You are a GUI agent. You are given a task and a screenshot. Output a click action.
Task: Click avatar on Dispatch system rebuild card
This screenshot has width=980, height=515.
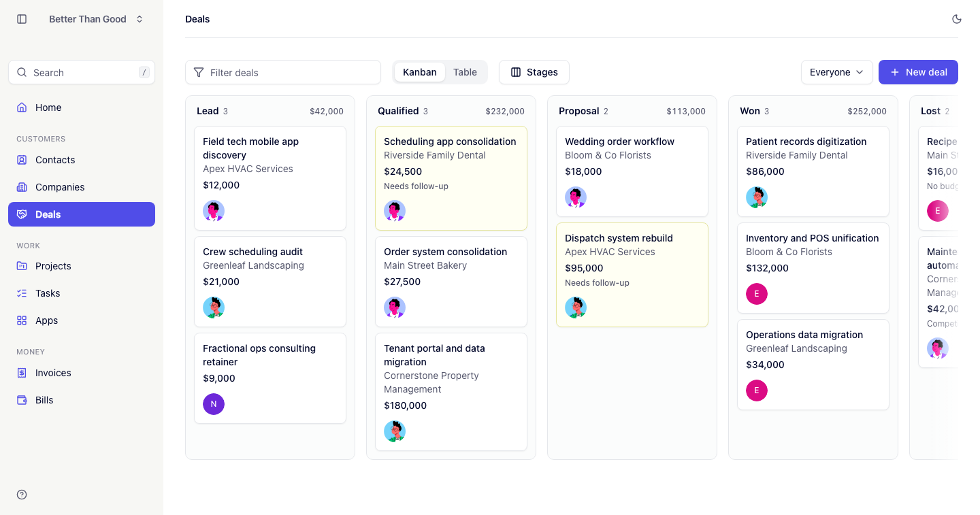[576, 308]
